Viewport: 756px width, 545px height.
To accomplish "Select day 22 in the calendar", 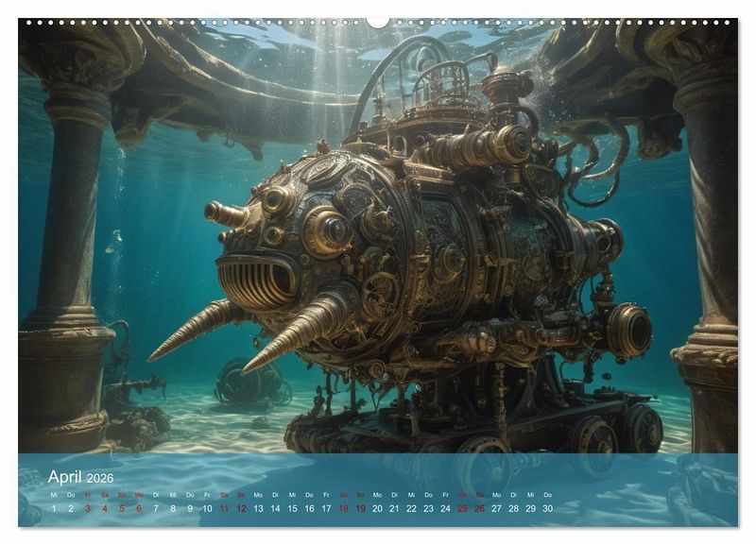I will pyautogui.click(x=411, y=508).
